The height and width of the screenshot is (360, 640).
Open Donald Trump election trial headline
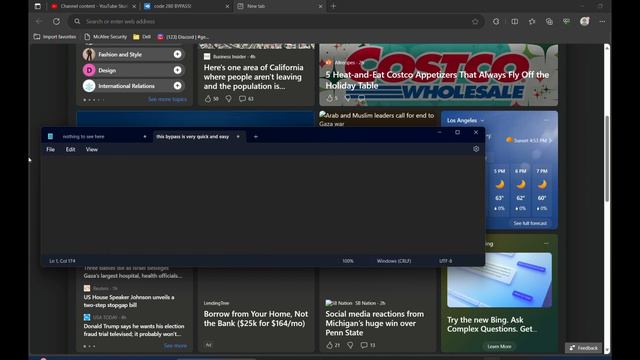[134, 330]
